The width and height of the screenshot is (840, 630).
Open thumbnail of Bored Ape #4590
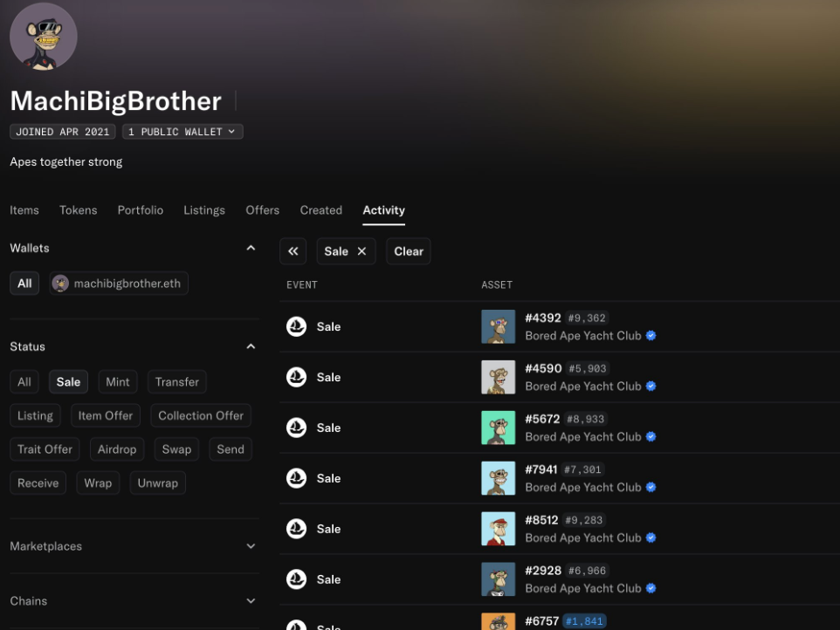(x=499, y=377)
